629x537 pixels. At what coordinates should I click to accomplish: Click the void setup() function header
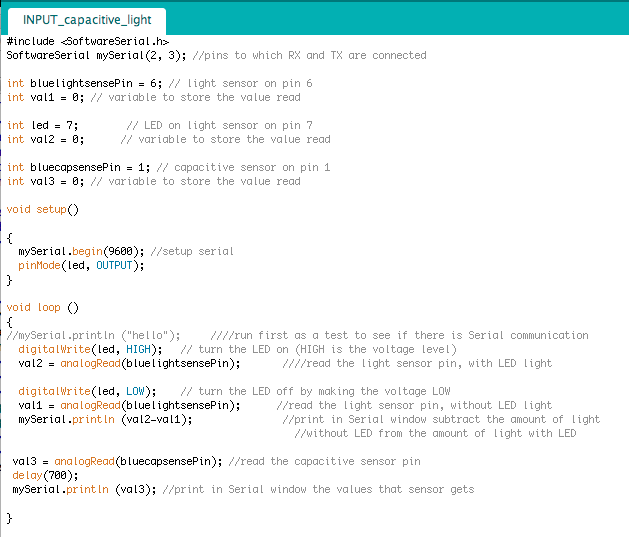pos(43,209)
